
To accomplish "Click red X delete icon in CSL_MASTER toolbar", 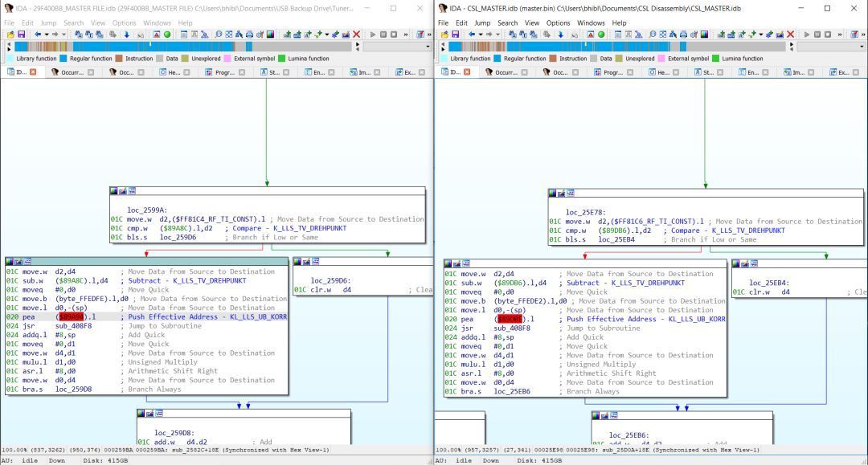I will click(791, 35).
